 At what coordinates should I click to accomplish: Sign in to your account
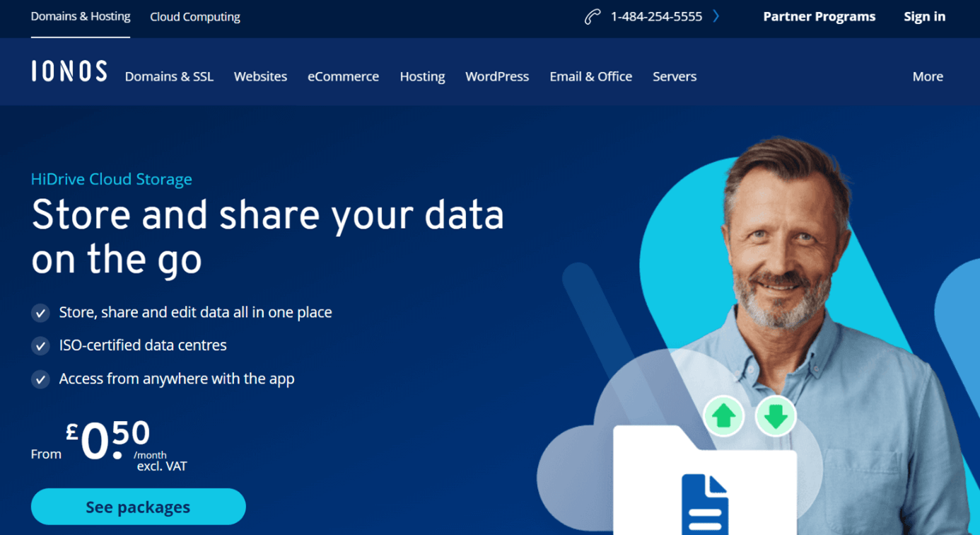pyautogui.click(x=924, y=16)
